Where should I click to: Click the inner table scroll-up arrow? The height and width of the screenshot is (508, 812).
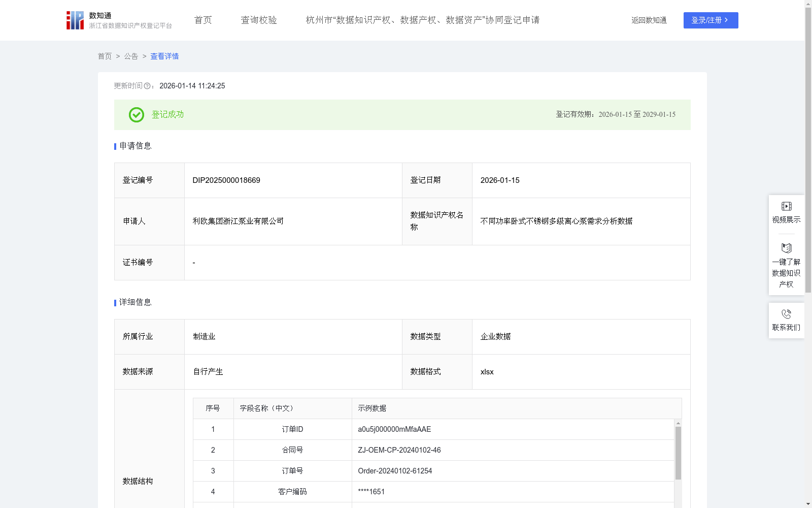[x=678, y=423]
